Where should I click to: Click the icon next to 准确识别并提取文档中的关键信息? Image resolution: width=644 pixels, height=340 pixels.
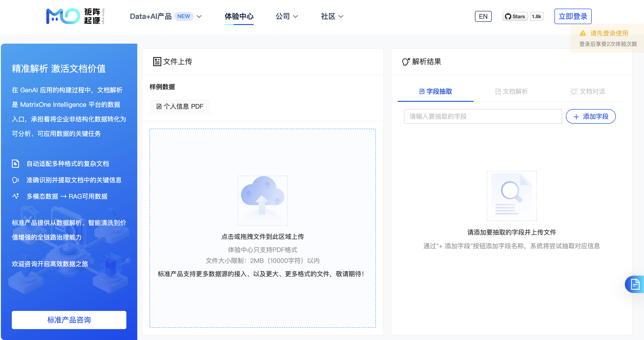[x=15, y=180]
